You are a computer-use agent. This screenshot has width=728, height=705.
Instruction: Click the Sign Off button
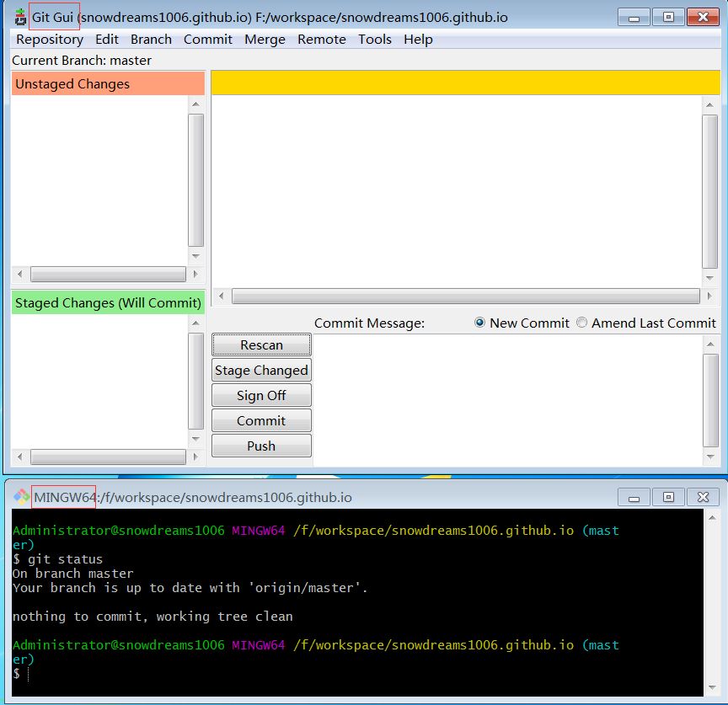261,395
